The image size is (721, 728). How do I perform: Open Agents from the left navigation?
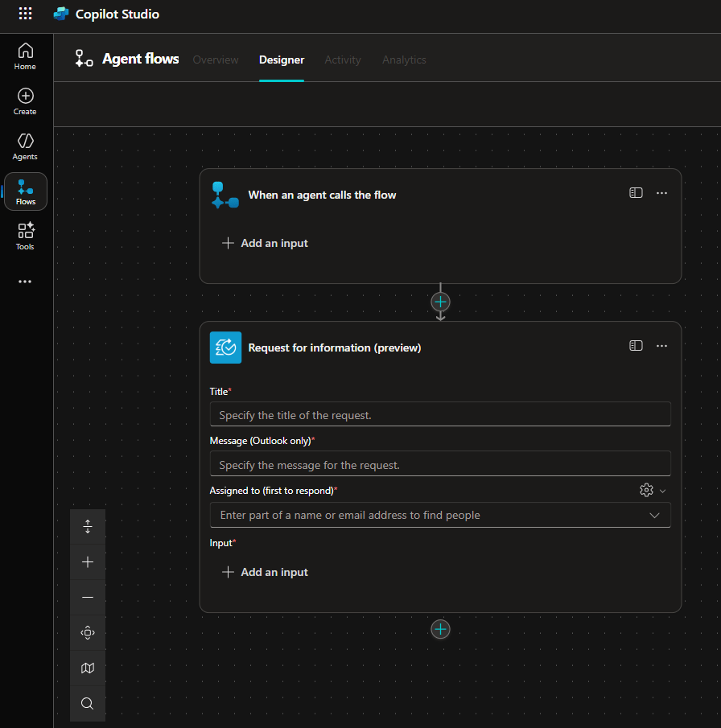[x=25, y=146]
